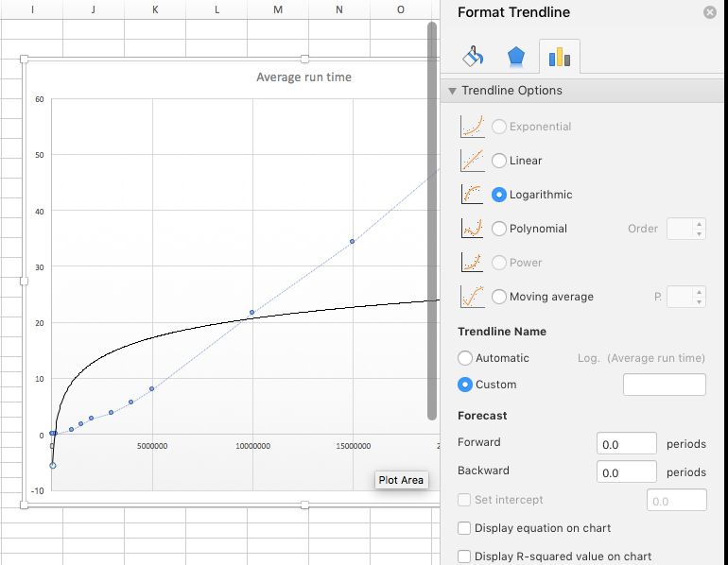
Task: Click the polynomial Order value field
Action: pyautogui.click(x=680, y=229)
